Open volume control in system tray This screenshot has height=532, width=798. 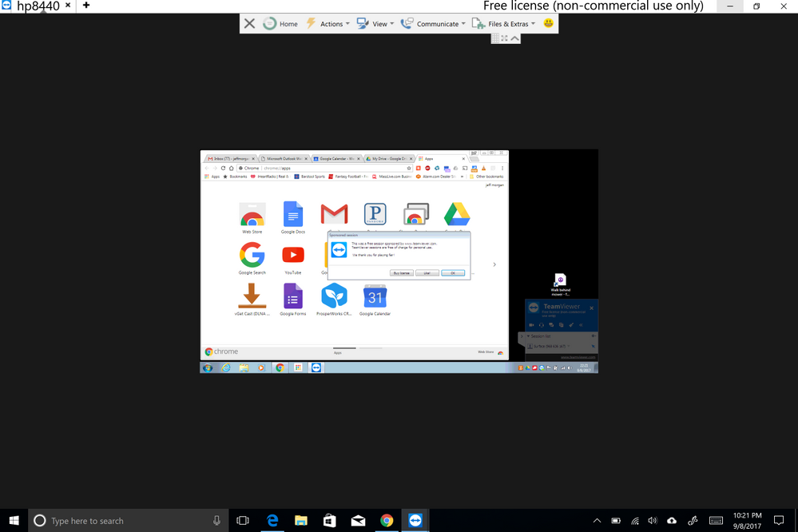[653, 520]
